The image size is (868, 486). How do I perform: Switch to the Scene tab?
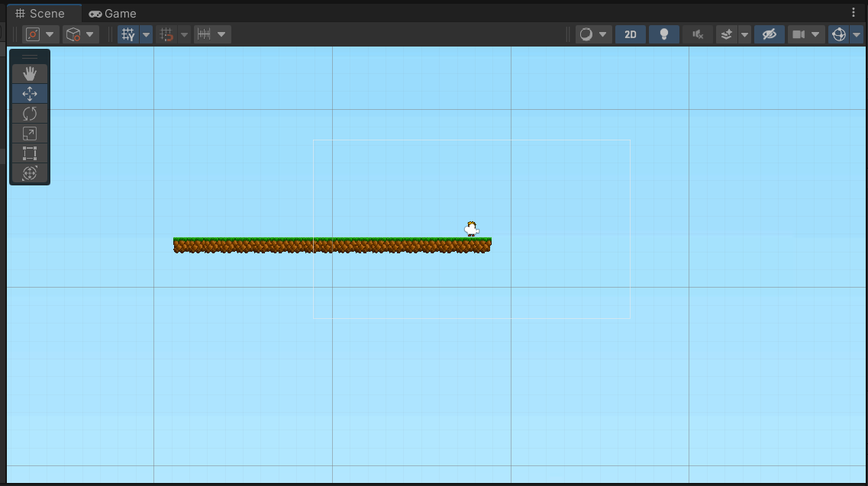[x=40, y=13]
